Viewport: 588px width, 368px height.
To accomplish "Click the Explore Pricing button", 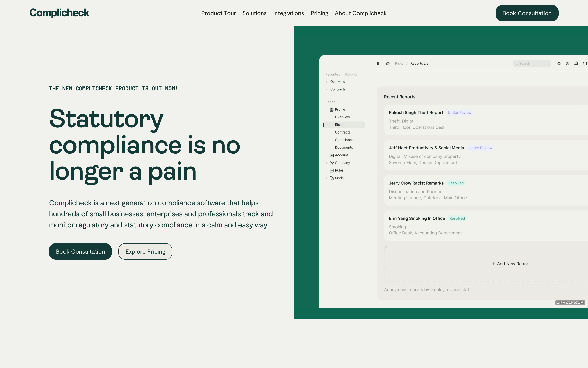I will [x=145, y=251].
